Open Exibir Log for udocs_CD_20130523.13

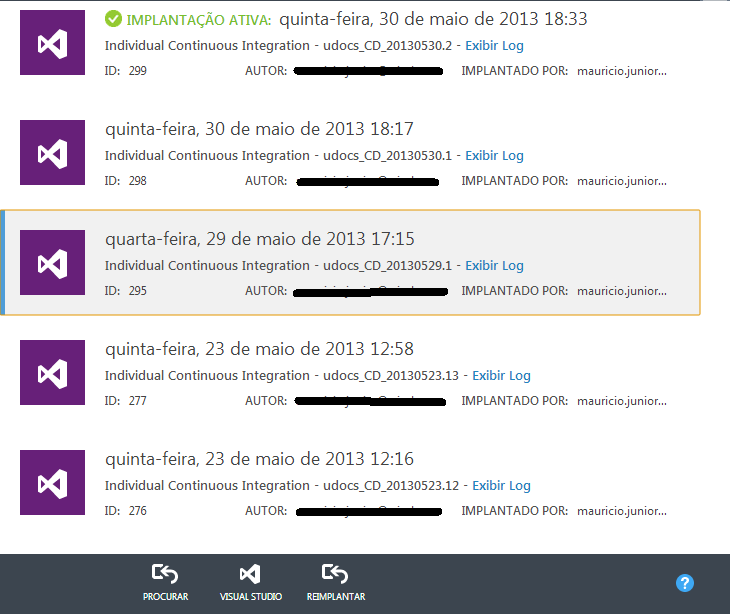501,375
